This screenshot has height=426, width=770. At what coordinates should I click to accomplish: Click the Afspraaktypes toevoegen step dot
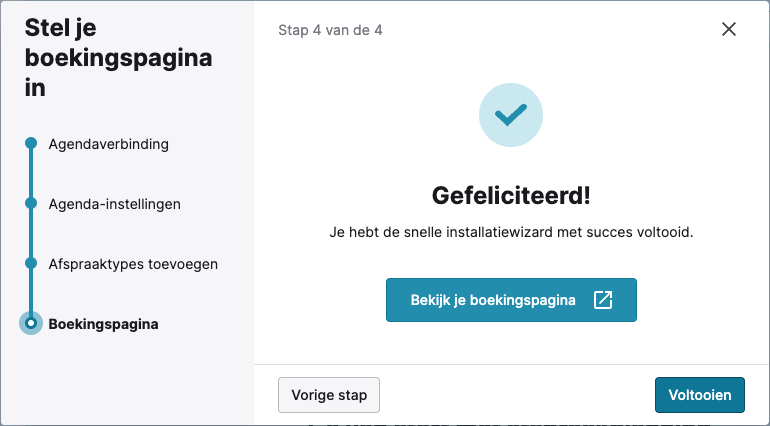[x=31, y=264]
